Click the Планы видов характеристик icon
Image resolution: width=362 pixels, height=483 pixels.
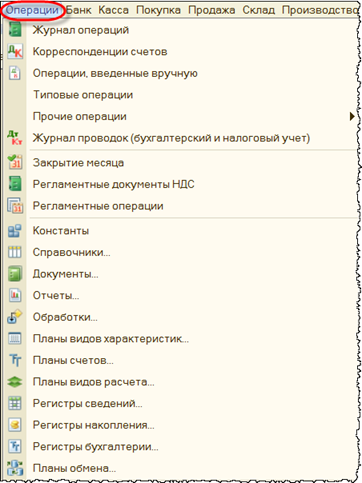[x=15, y=339]
